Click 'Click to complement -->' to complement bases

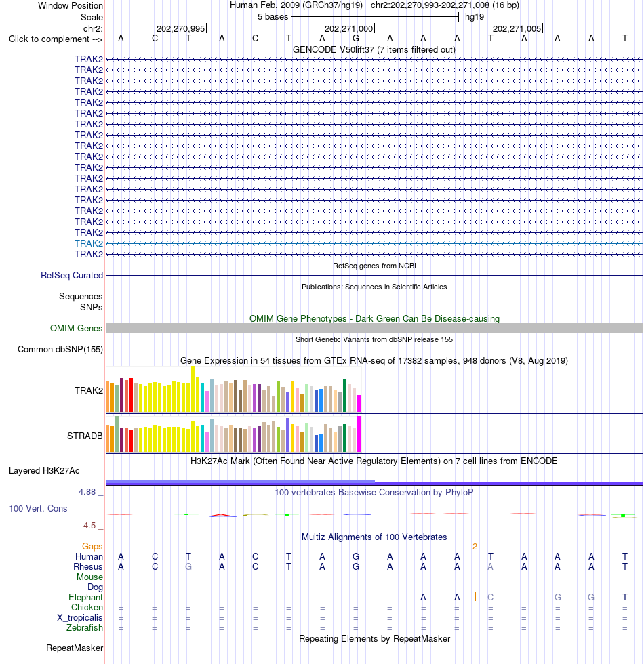[x=56, y=39]
